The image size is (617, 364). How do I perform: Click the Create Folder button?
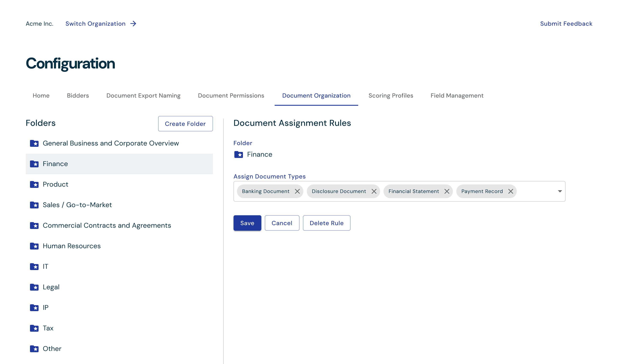point(185,124)
